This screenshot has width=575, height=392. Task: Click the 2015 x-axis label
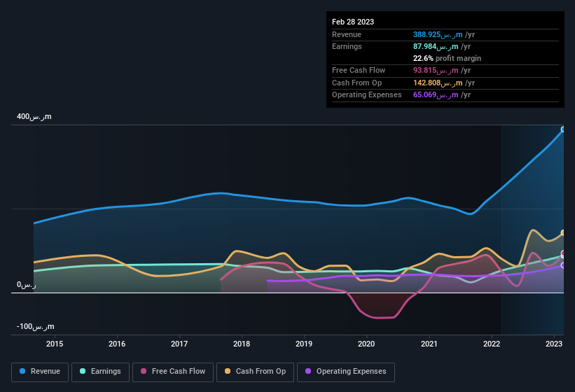(x=55, y=344)
